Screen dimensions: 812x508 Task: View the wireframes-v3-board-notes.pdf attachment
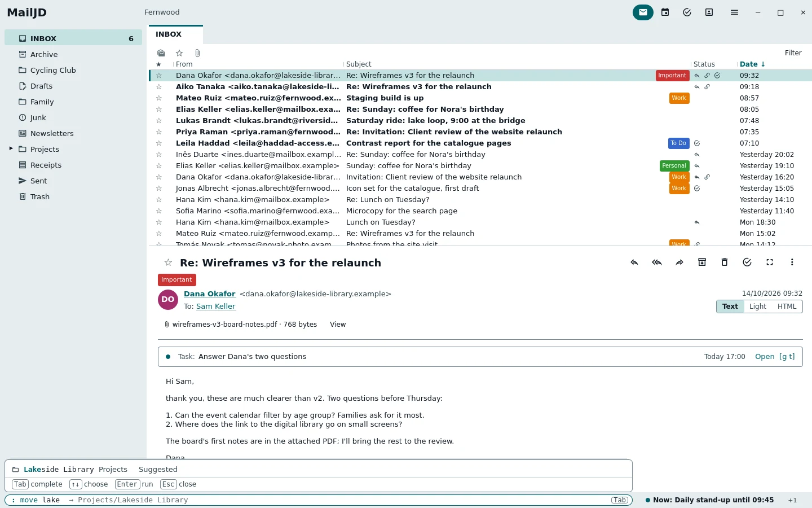pyautogui.click(x=338, y=325)
